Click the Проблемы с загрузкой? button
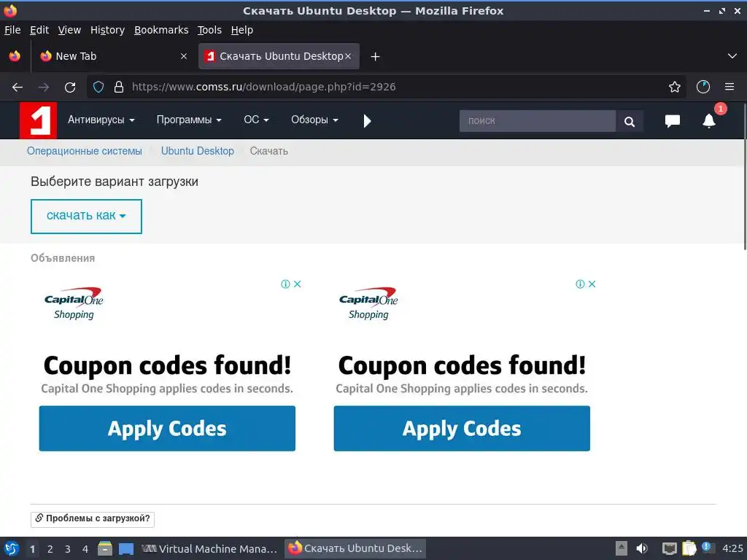The width and height of the screenshot is (747, 560). tap(93, 518)
